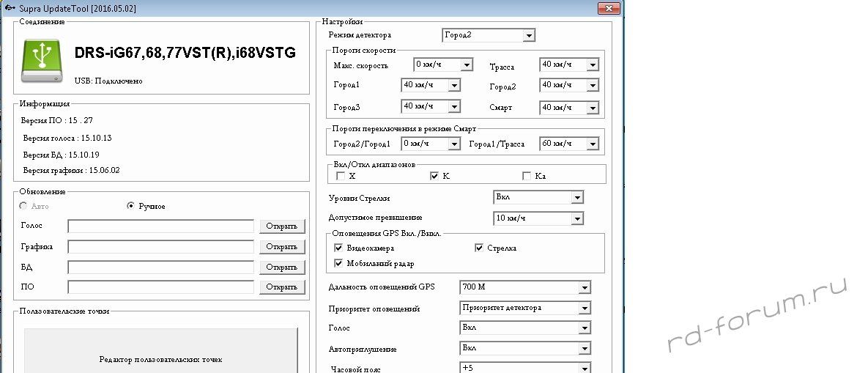Close the Supra UpdateTool window

pyautogui.click(x=609, y=8)
